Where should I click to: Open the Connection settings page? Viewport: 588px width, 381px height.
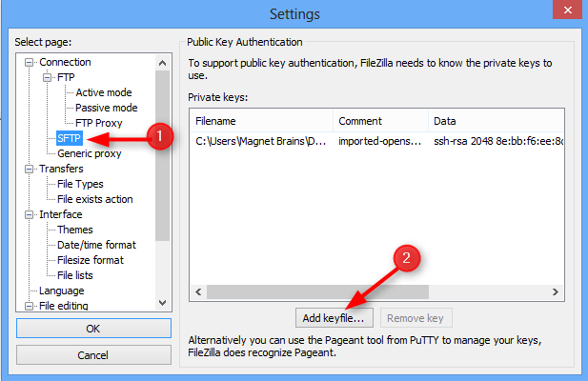[x=65, y=62]
